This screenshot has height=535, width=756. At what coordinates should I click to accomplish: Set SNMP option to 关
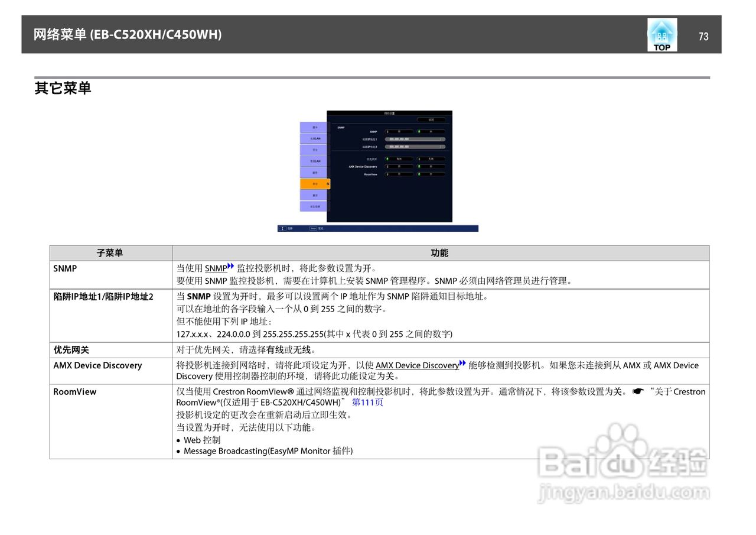(x=431, y=132)
